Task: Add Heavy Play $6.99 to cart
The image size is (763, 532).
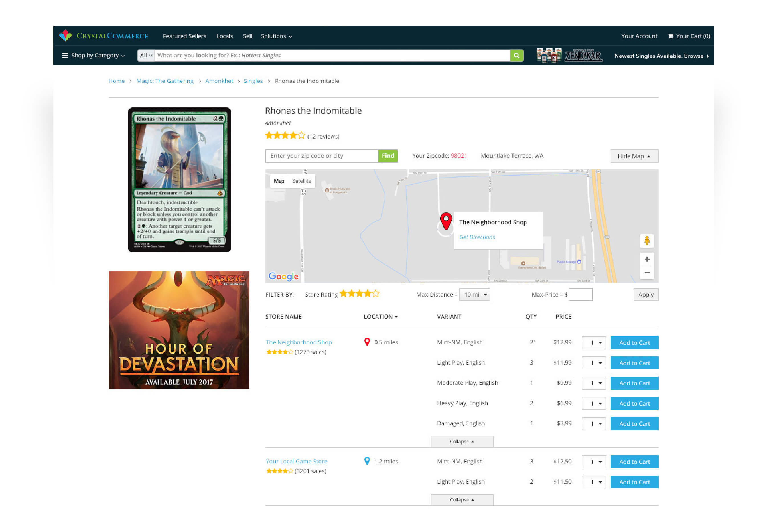Action: [x=634, y=403]
